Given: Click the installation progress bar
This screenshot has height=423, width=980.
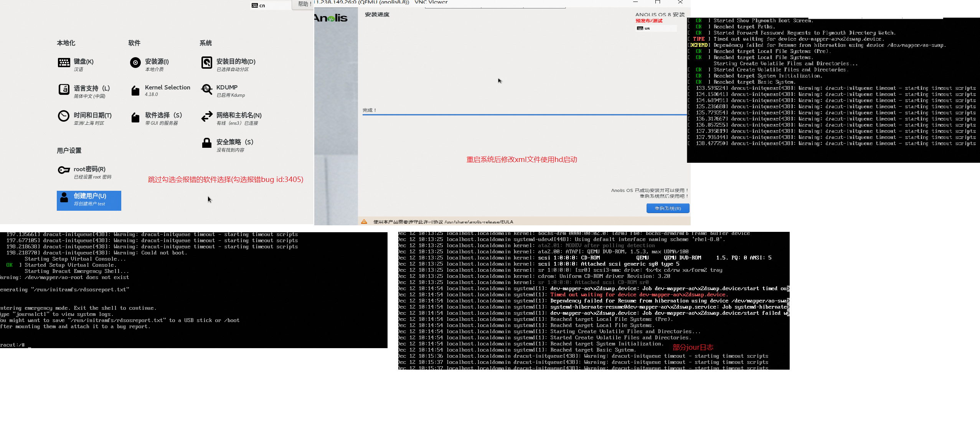Looking at the screenshot, I should click(x=524, y=114).
